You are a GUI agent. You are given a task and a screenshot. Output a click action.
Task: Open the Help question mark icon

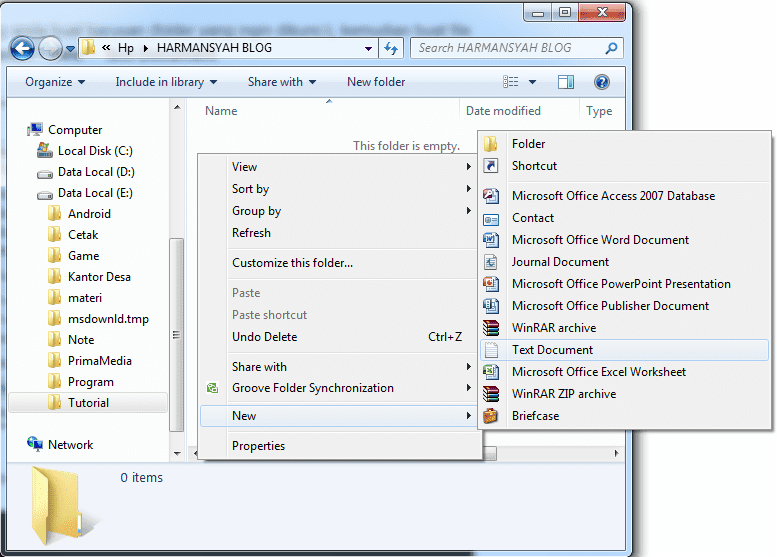[x=602, y=82]
